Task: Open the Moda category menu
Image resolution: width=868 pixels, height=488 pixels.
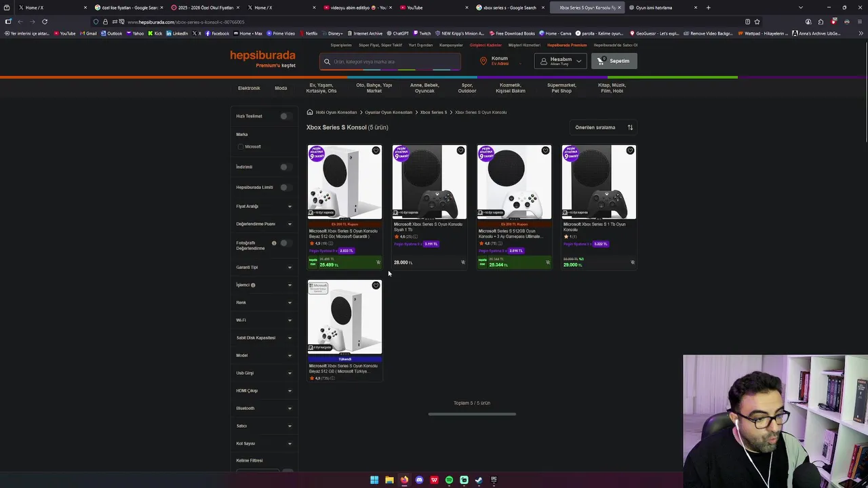Action: (281, 88)
